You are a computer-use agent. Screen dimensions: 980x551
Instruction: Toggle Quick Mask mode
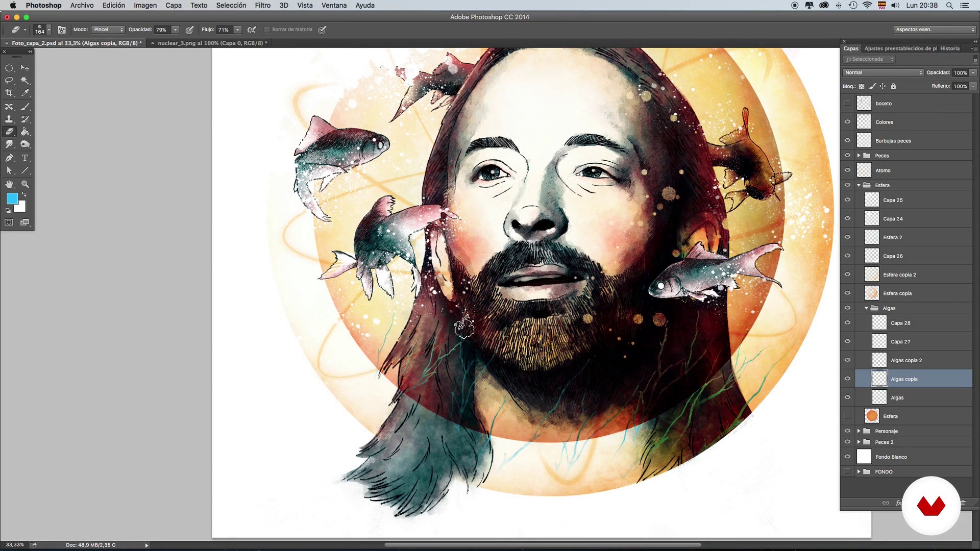(x=9, y=222)
